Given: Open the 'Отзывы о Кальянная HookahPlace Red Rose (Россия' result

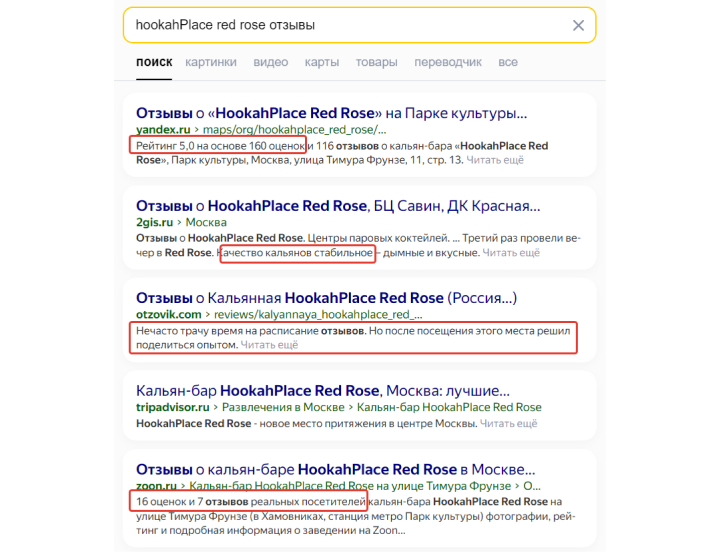Looking at the screenshot, I should click(x=326, y=298).
